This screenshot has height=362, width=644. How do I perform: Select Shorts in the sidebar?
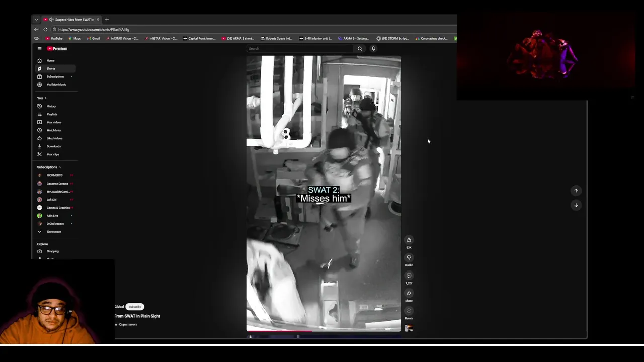(55, 68)
